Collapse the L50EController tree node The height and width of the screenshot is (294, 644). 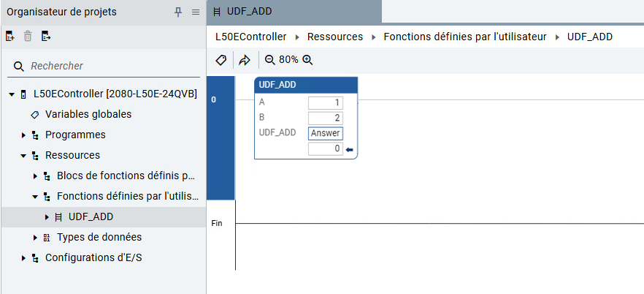12,94
